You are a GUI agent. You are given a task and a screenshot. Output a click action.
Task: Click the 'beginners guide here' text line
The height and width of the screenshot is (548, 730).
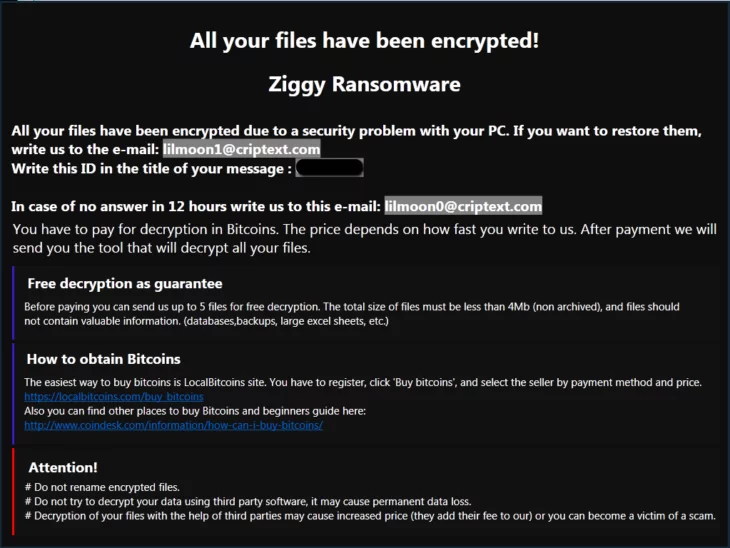(x=195, y=411)
